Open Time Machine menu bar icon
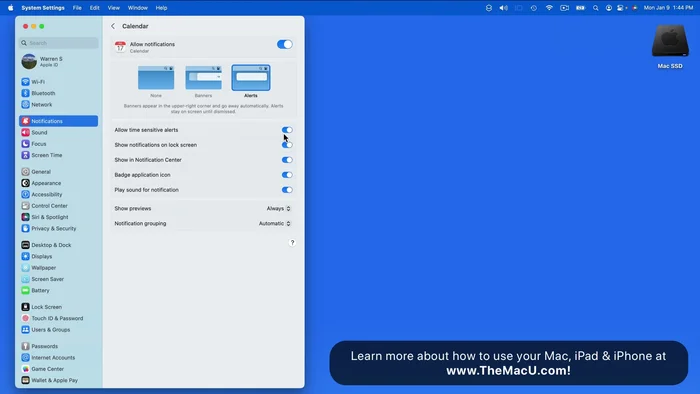Image resolution: width=700 pixels, height=394 pixels. click(x=533, y=8)
